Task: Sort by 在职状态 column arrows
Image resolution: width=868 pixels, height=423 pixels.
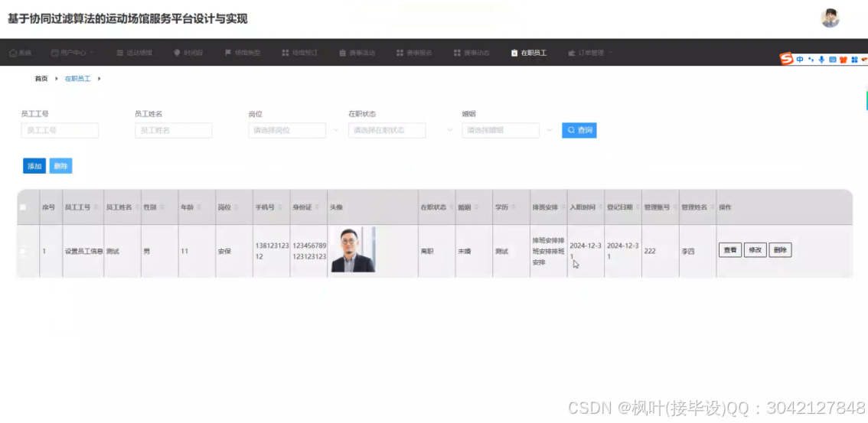Action: pyautogui.click(x=450, y=207)
